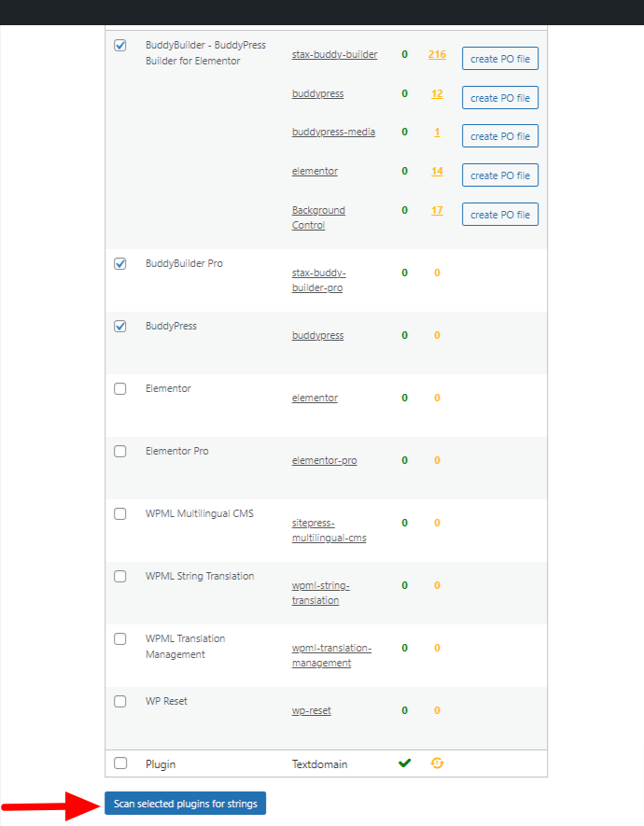Check the Elementor plugin checkbox
The image size is (644, 826).
[x=120, y=389]
